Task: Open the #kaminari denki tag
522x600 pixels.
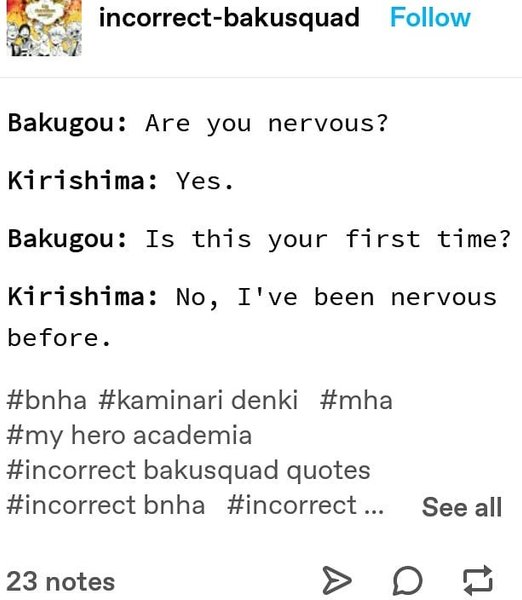Action: coord(198,401)
